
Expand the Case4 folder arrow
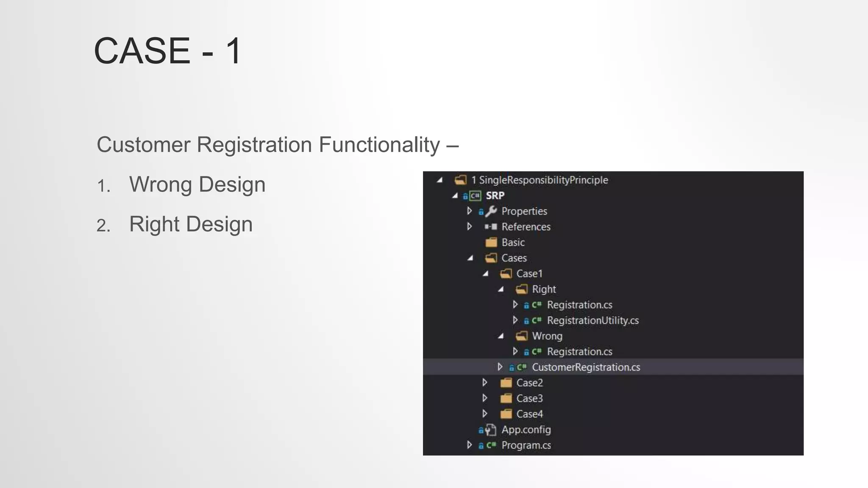pos(485,413)
